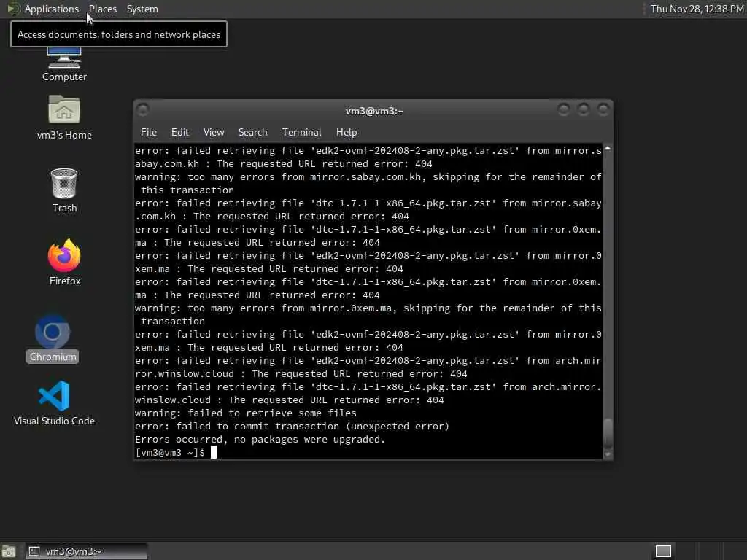
Task: Click 'error: failed to commit transaction' line
Action: (292, 426)
